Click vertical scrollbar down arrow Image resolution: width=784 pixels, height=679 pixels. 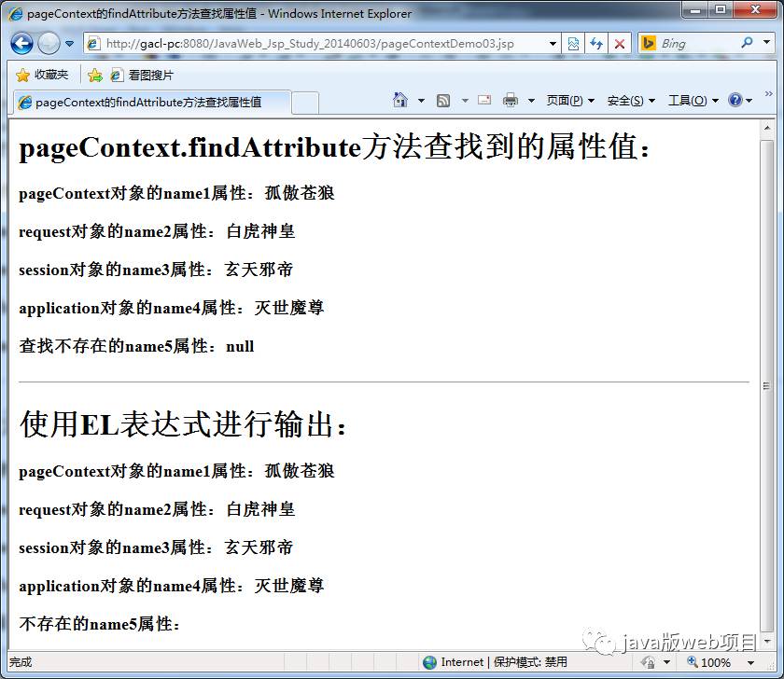767,641
